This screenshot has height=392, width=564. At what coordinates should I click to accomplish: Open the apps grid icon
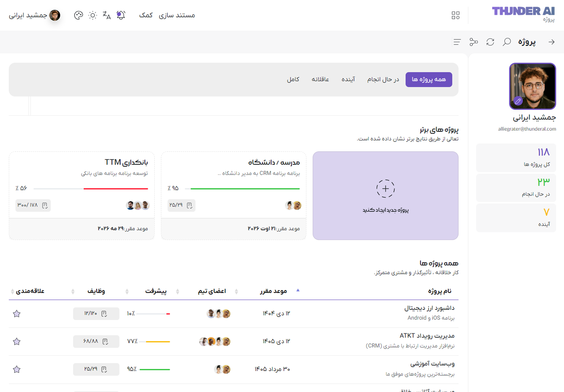pos(456,15)
